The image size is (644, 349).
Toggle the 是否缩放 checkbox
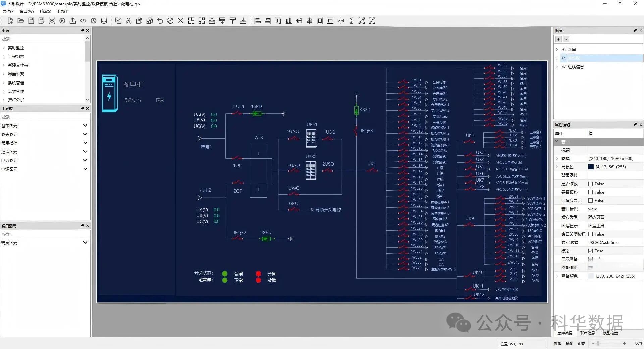click(x=591, y=184)
